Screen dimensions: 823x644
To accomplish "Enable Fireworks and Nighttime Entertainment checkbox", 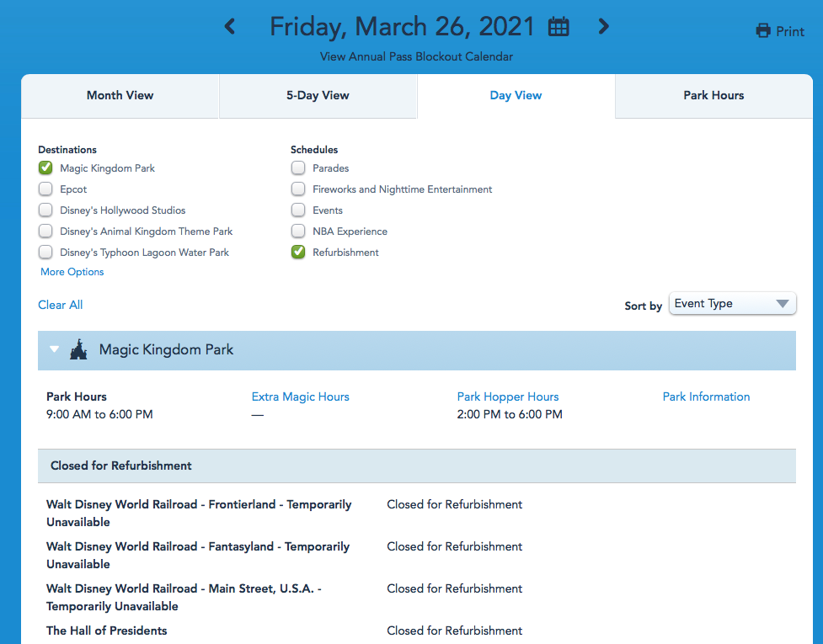I will (298, 189).
